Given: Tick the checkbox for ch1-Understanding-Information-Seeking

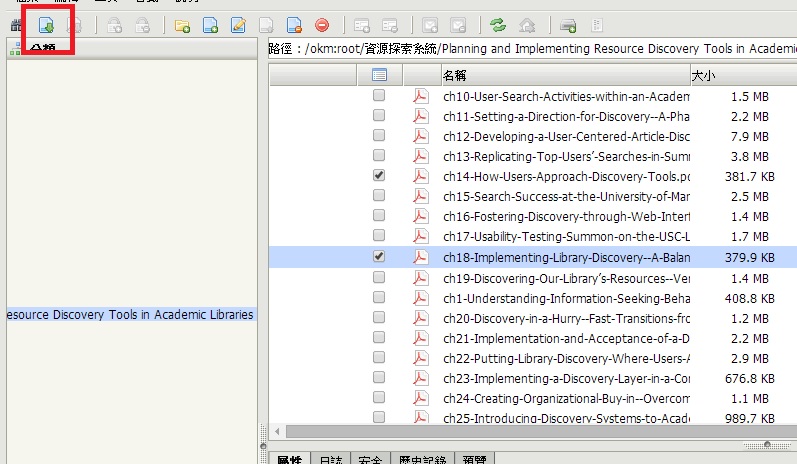Looking at the screenshot, I should coord(379,297).
